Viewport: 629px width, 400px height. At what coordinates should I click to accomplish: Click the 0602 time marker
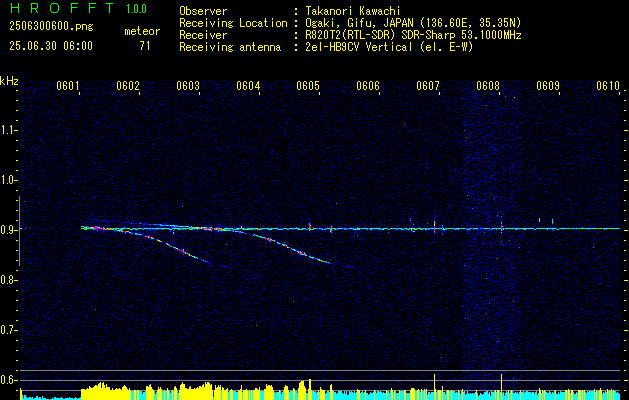[x=128, y=85]
